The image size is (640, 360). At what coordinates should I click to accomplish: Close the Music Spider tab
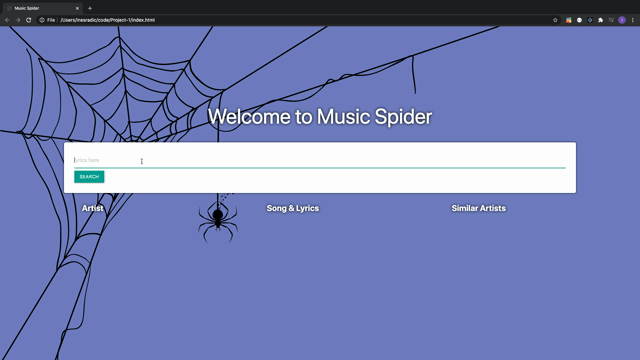[77, 8]
